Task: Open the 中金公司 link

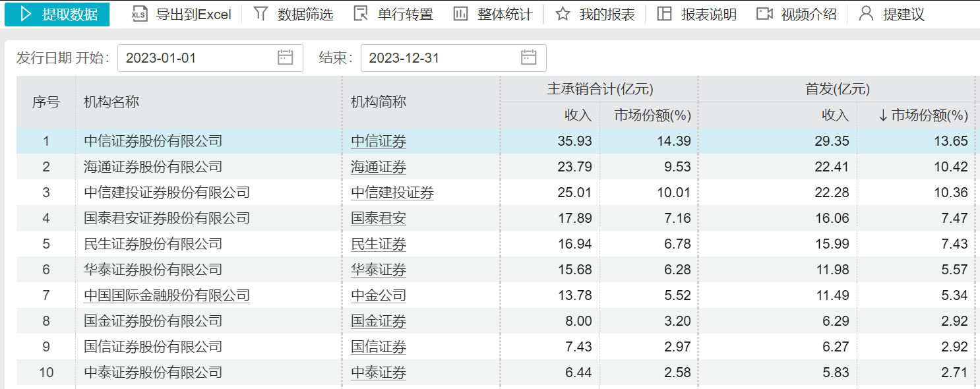Action: [x=379, y=295]
